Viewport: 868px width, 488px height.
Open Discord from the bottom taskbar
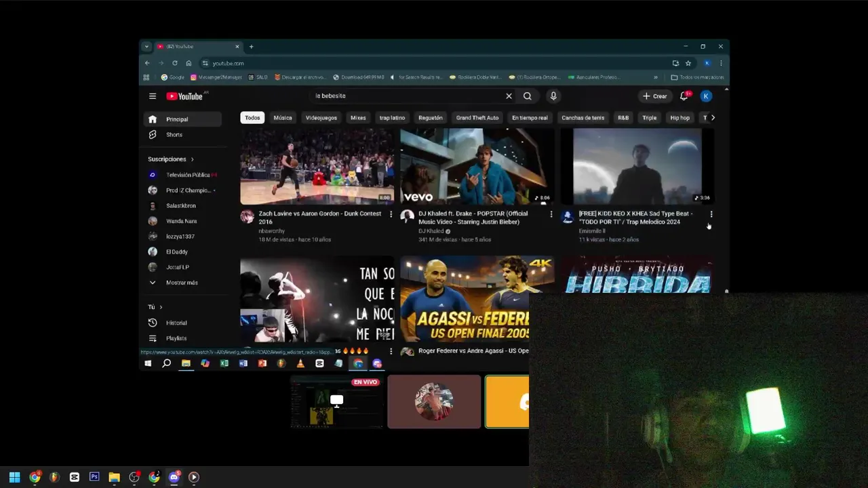[174, 477]
